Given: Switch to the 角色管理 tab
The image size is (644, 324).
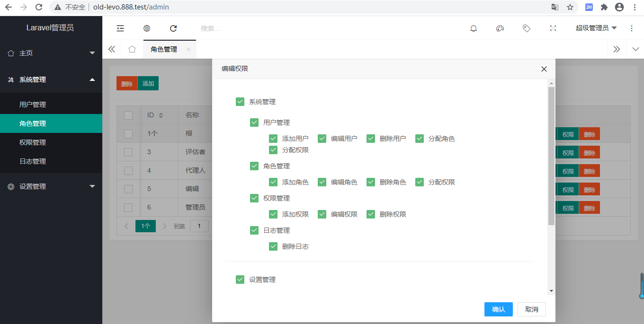Looking at the screenshot, I should click(x=165, y=49).
